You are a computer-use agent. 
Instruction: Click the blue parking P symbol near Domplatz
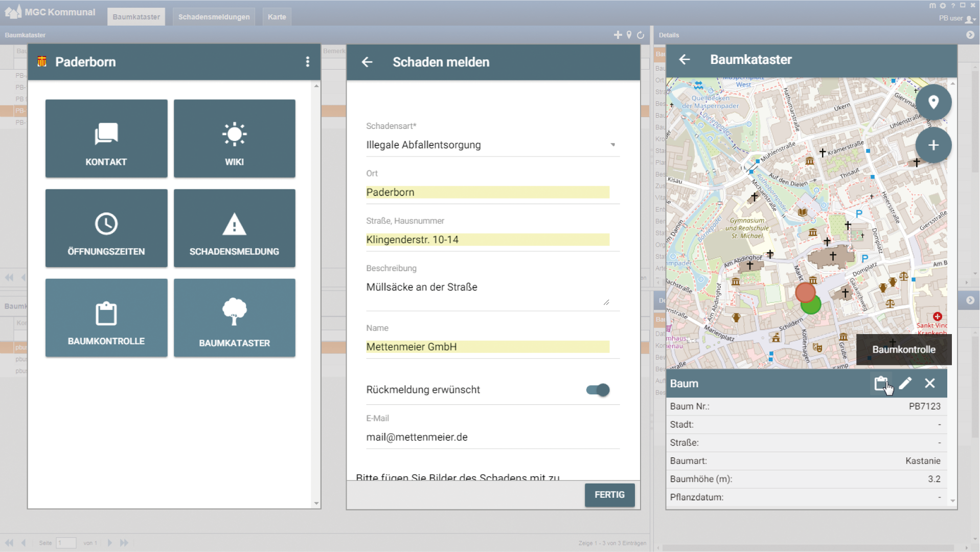click(864, 259)
